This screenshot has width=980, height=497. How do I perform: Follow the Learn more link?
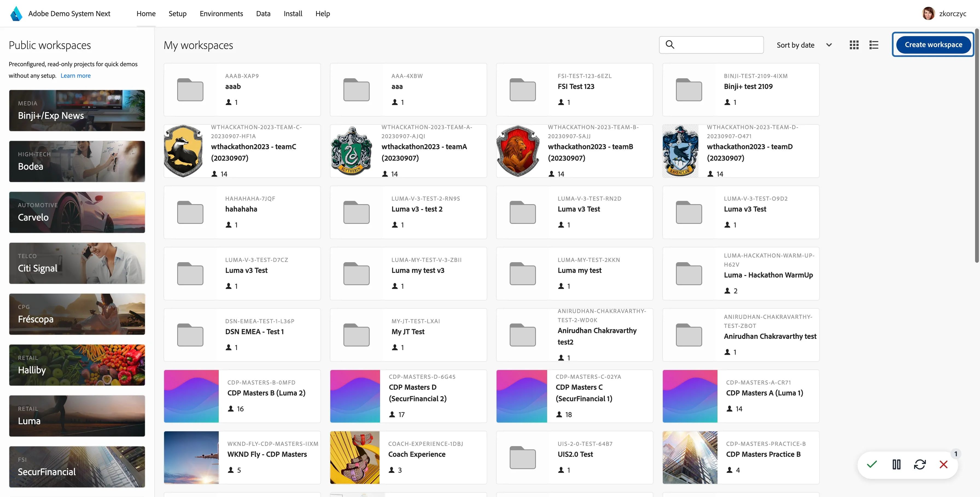(75, 76)
